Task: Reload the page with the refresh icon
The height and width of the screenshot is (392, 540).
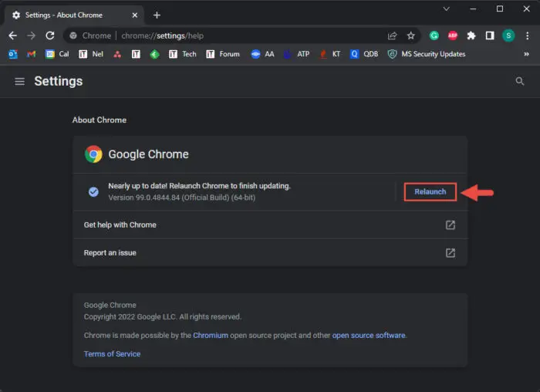Action: pyautogui.click(x=50, y=35)
